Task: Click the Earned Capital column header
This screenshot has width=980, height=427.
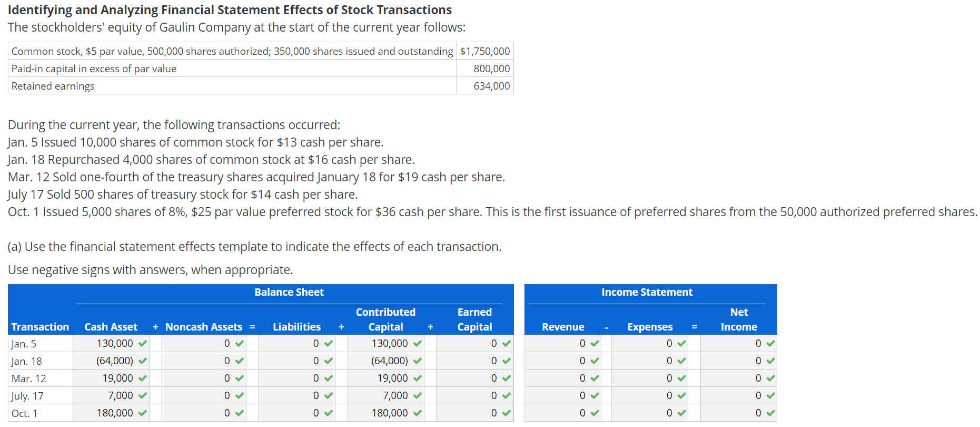Action: coord(474,319)
